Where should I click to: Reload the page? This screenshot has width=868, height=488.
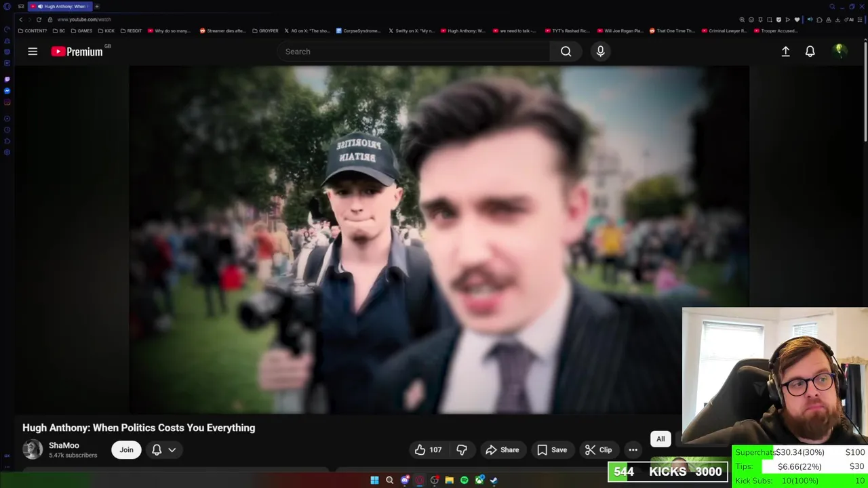coord(39,20)
